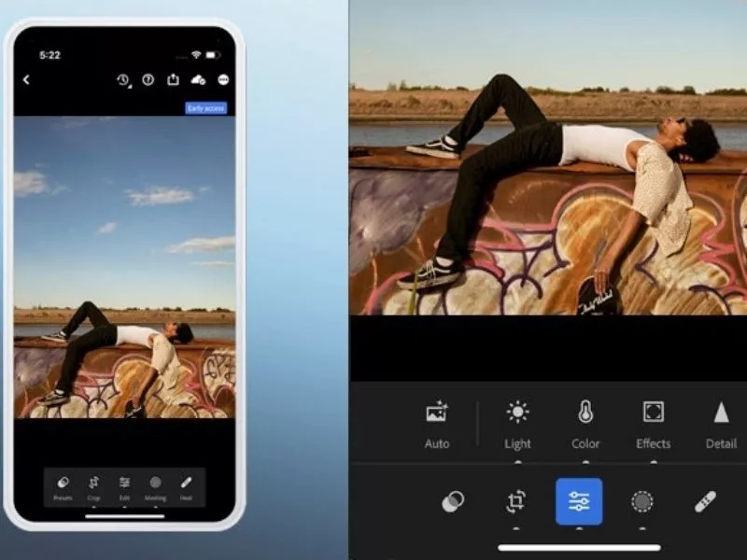This screenshot has width=747, height=560.
Task: Open the Color thermometer icon panel
Action: pyautogui.click(x=585, y=425)
